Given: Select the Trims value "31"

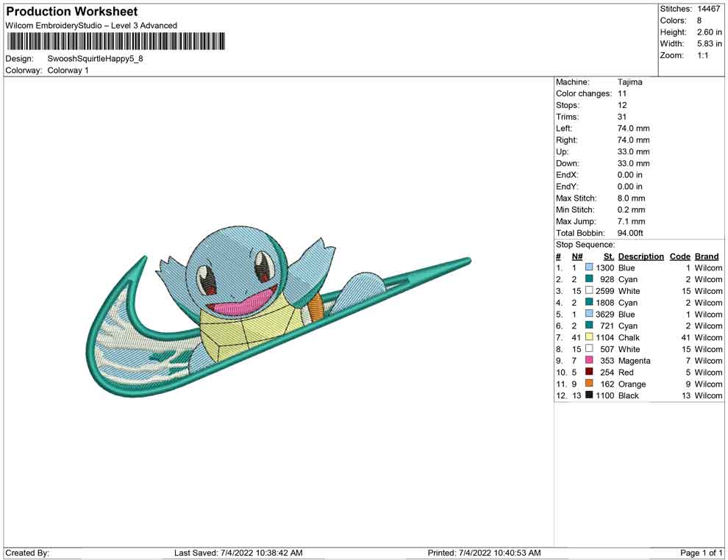Looking at the screenshot, I should click(622, 117).
